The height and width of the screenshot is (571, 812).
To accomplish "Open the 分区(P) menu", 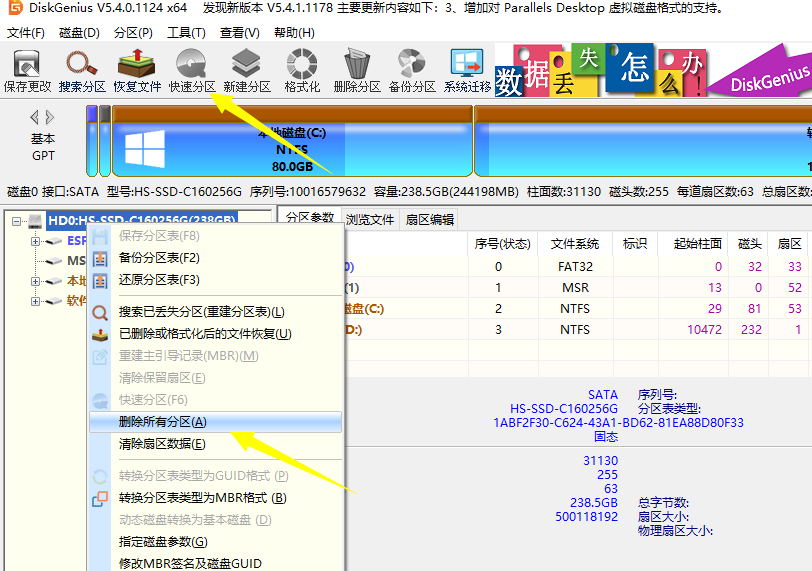I will point(133,33).
